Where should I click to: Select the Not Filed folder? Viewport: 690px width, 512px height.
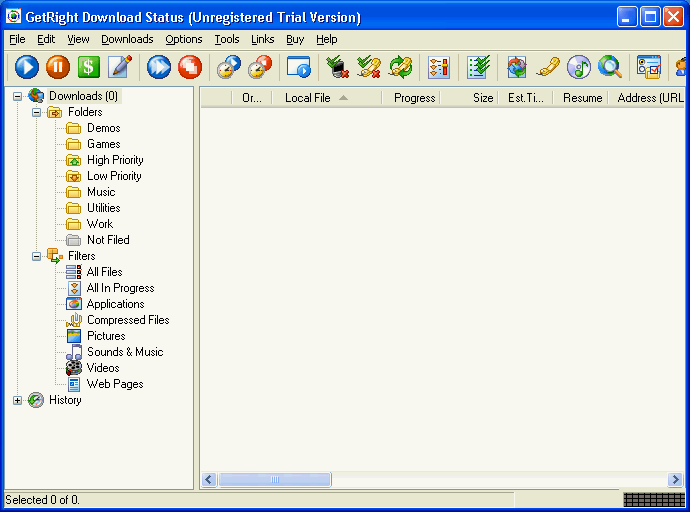point(108,240)
